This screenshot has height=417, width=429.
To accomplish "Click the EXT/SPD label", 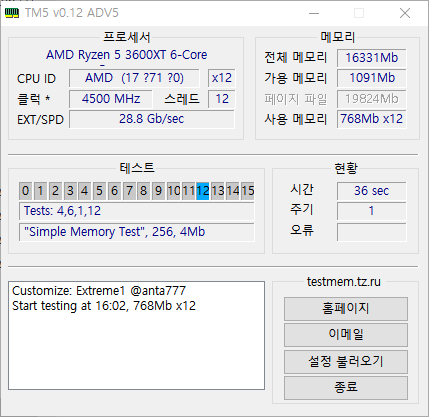I will 40,120.
